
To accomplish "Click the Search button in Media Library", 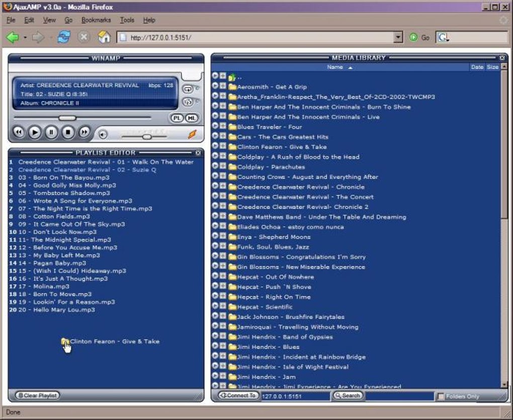I will point(348,395).
